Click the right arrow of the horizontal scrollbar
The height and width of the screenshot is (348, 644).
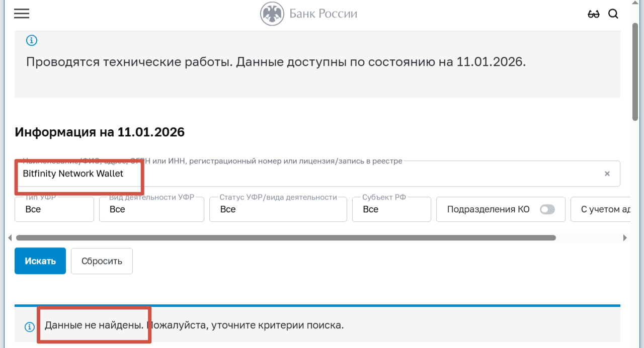[x=625, y=238]
